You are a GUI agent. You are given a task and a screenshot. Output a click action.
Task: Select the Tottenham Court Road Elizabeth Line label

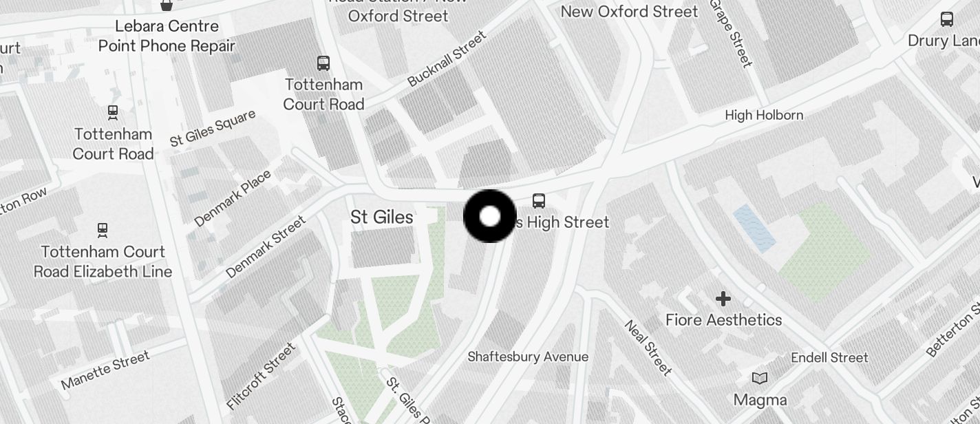point(103,262)
